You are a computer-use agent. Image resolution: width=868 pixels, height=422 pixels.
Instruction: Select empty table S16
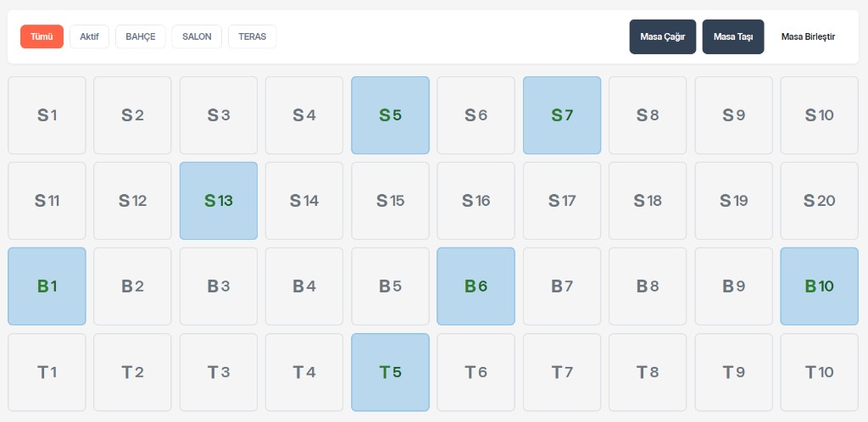[476, 201]
